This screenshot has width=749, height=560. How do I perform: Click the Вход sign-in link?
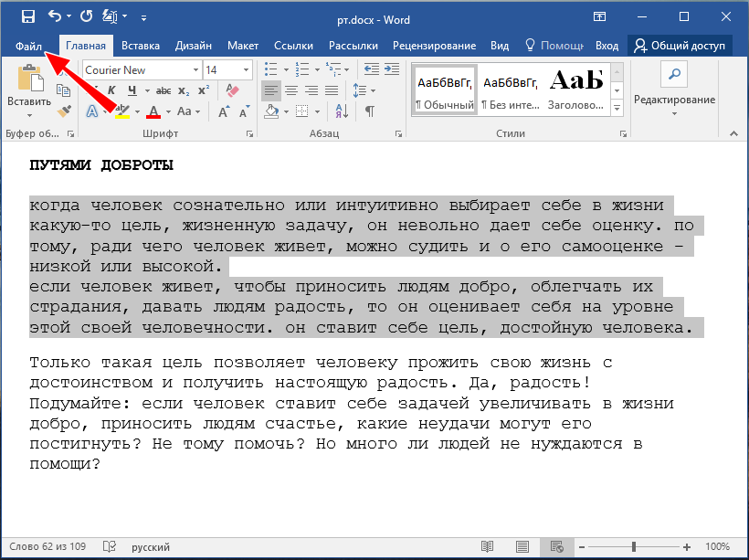click(x=607, y=46)
